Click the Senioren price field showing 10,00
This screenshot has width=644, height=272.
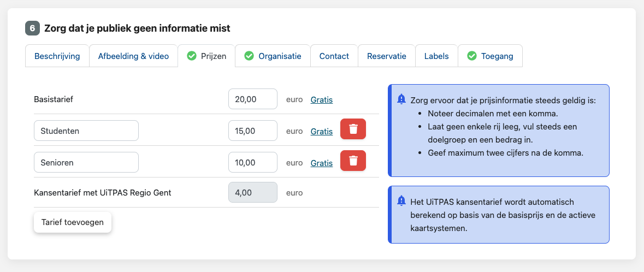click(252, 162)
